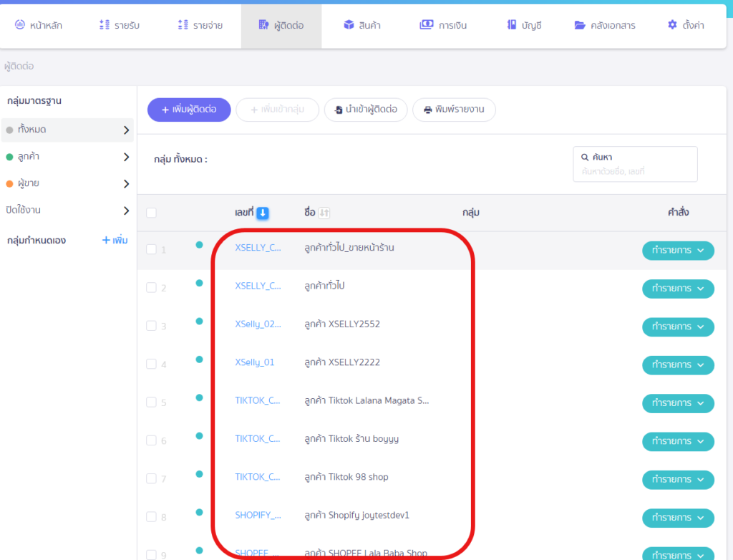733x560 pixels.
Task: Click the money icon for การเงิน
Action: pos(427,25)
